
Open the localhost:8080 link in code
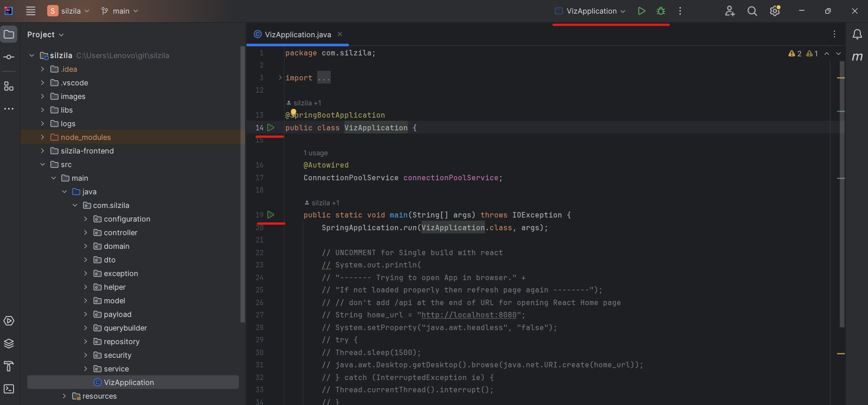click(x=469, y=315)
